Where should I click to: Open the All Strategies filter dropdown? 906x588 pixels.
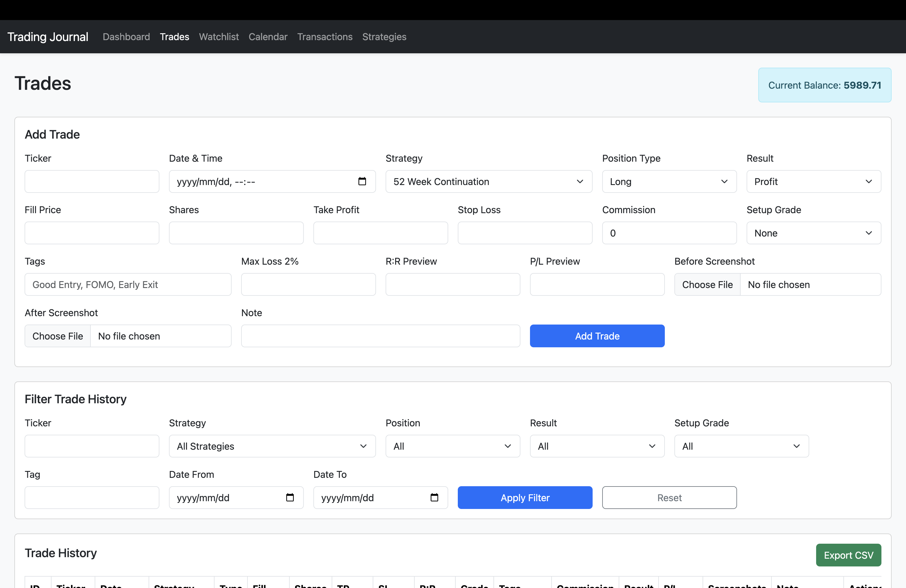point(272,446)
